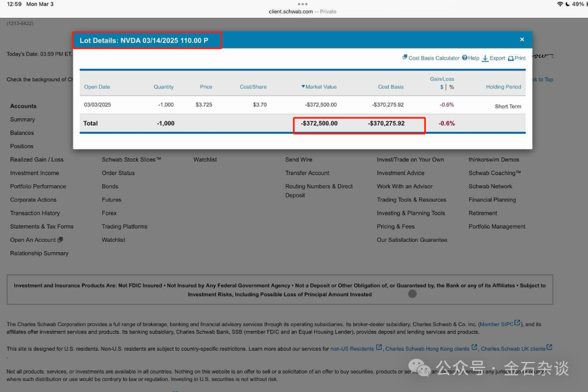Open Trading Tools & Resources

click(x=412, y=200)
